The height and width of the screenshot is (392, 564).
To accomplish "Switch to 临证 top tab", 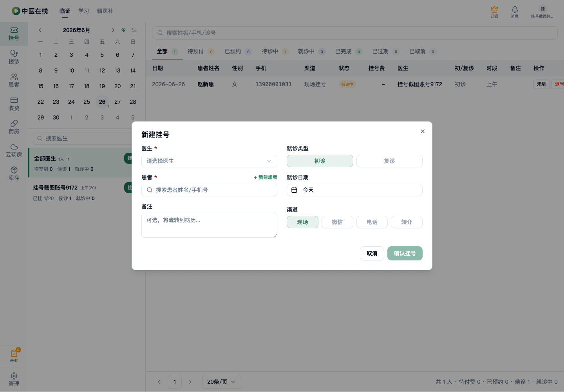I will (x=65, y=11).
